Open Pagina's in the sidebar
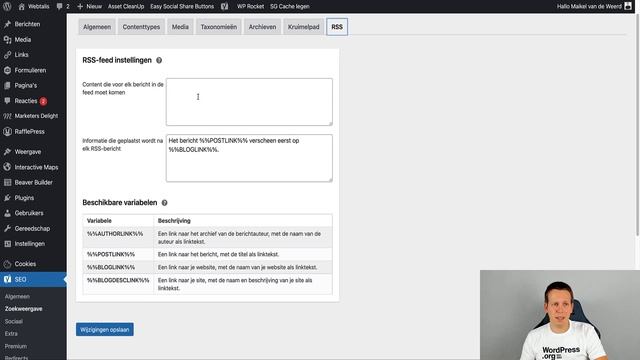 (26, 85)
